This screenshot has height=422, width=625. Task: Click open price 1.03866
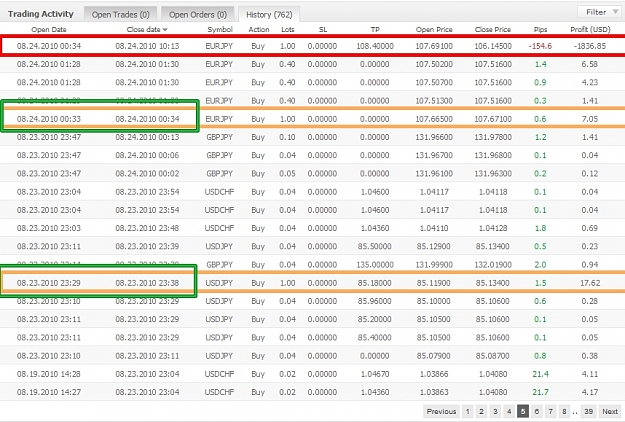(434, 374)
